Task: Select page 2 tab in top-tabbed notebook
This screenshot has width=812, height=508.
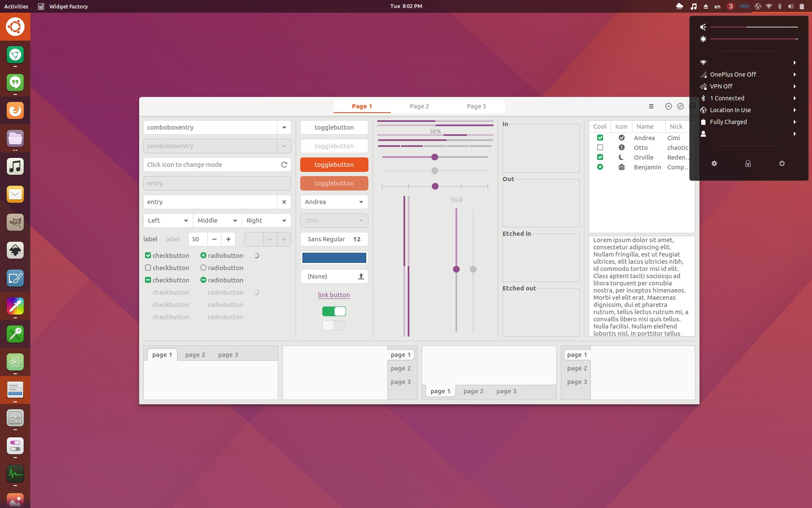Action: click(x=195, y=355)
